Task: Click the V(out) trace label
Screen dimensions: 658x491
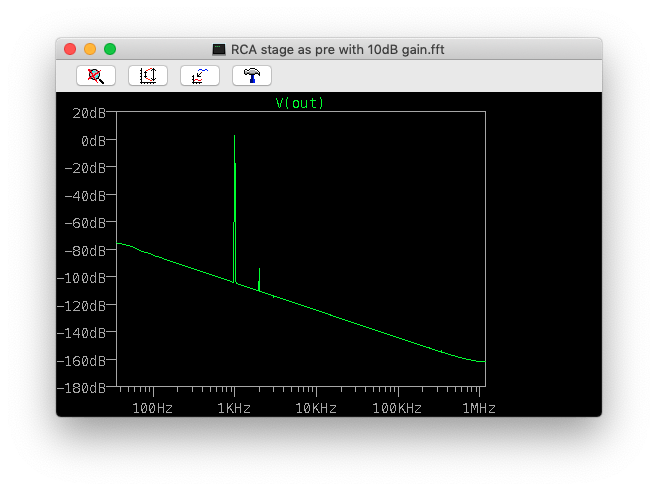Action: click(x=300, y=103)
